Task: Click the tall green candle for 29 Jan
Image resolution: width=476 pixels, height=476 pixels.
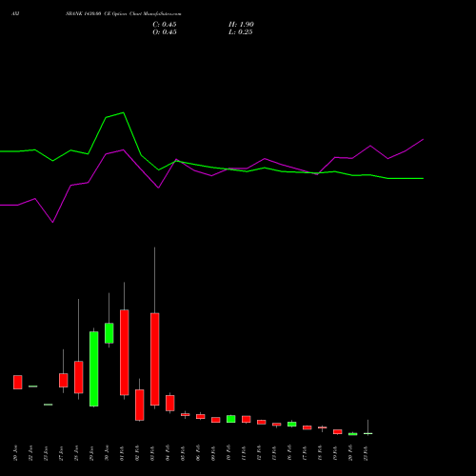Action: (x=94, y=368)
